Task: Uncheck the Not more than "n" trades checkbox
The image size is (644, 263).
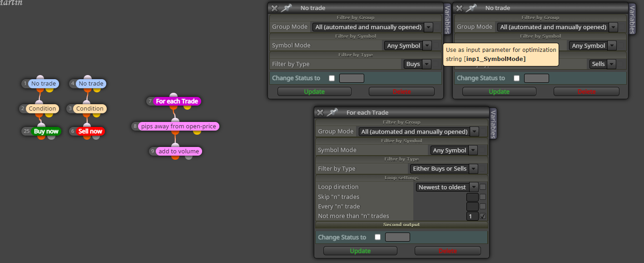Action: (x=483, y=216)
